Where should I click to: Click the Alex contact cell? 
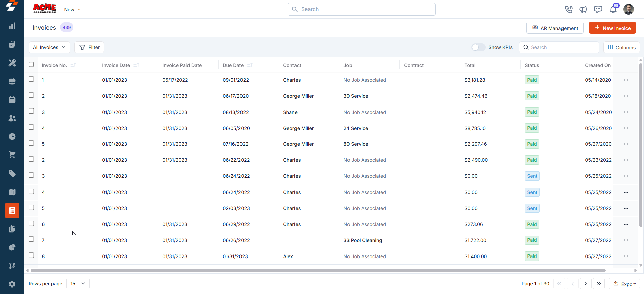click(x=288, y=256)
